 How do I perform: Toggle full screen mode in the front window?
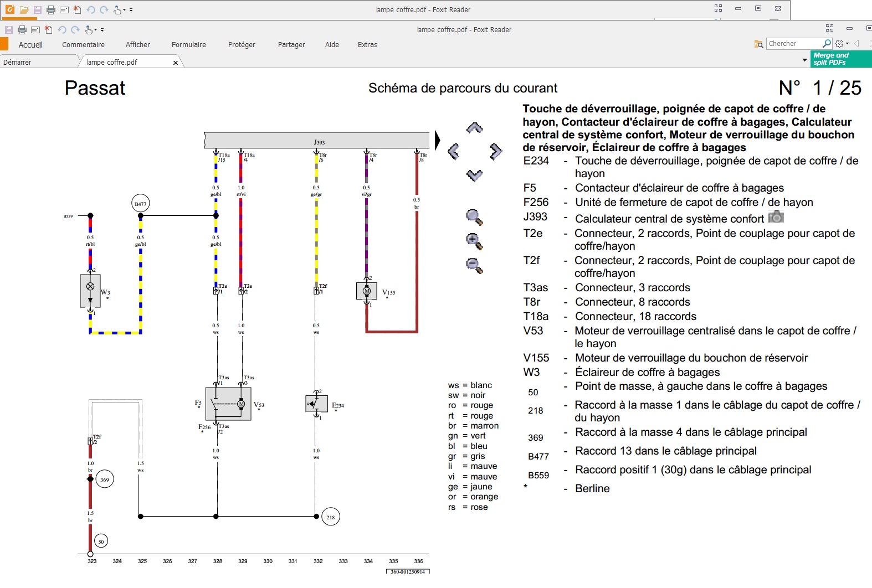point(829,28)
